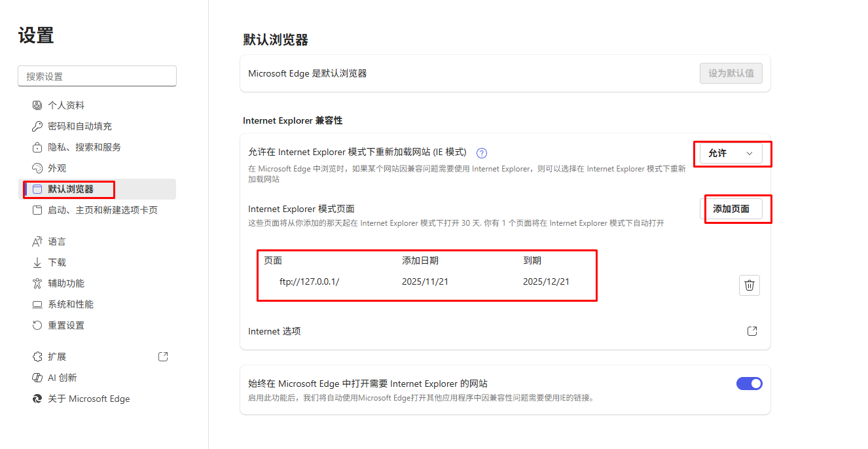Click the Internet Explorer 模式页面 label
Viewport: 868px width, 449px height.
[x=301, y=209]
